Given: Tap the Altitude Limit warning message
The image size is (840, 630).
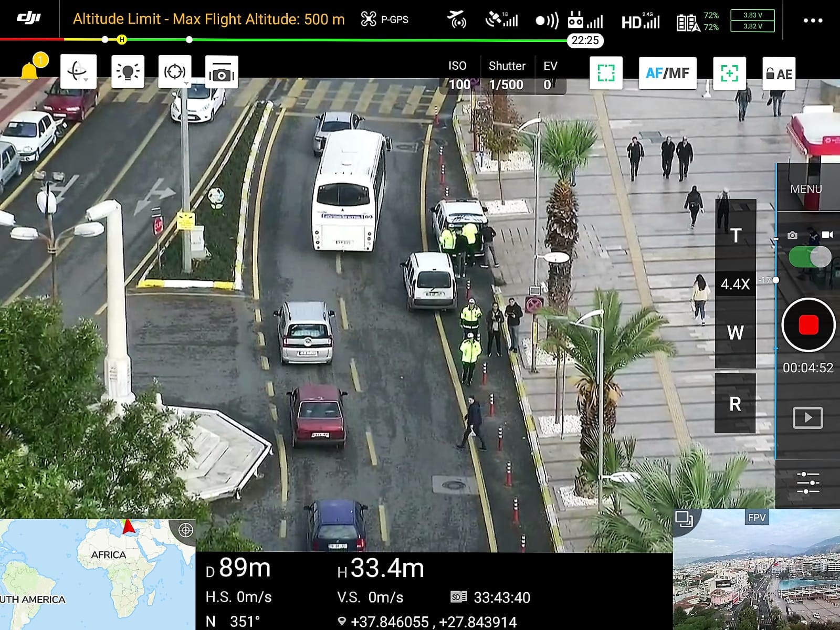Looking at the screenshot, I should pyautogui.click(x=209, y=19).
